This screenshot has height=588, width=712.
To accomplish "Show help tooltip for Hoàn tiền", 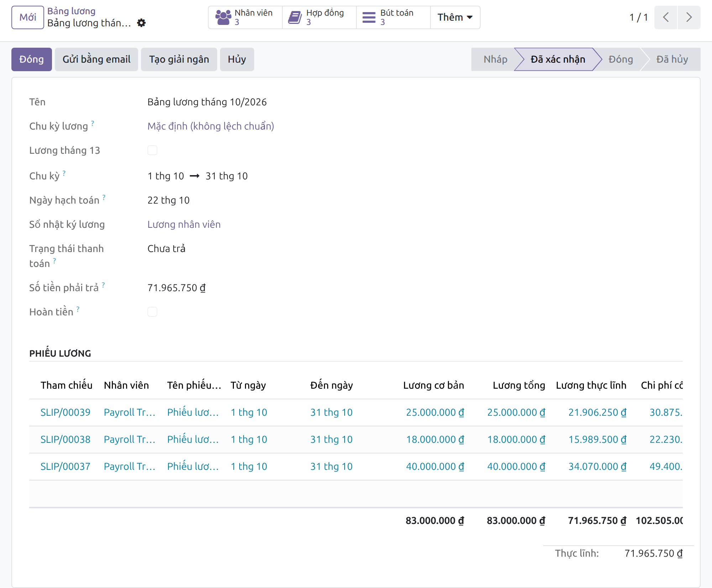I will [x=78, y=309].
